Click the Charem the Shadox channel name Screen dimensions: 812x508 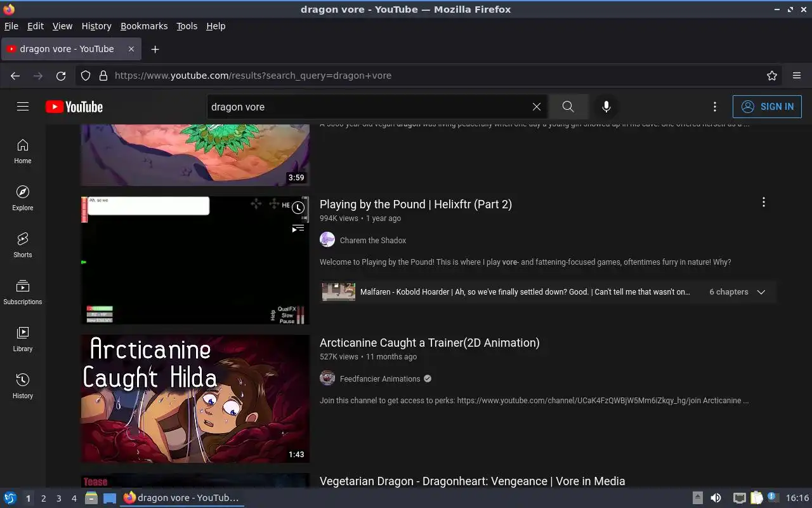pos(373,240)
